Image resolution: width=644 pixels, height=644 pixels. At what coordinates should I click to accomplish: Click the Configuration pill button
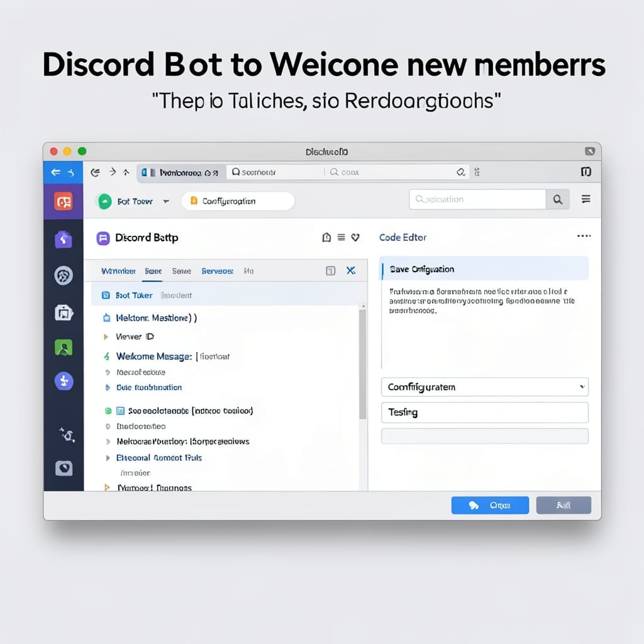[238, 201]
